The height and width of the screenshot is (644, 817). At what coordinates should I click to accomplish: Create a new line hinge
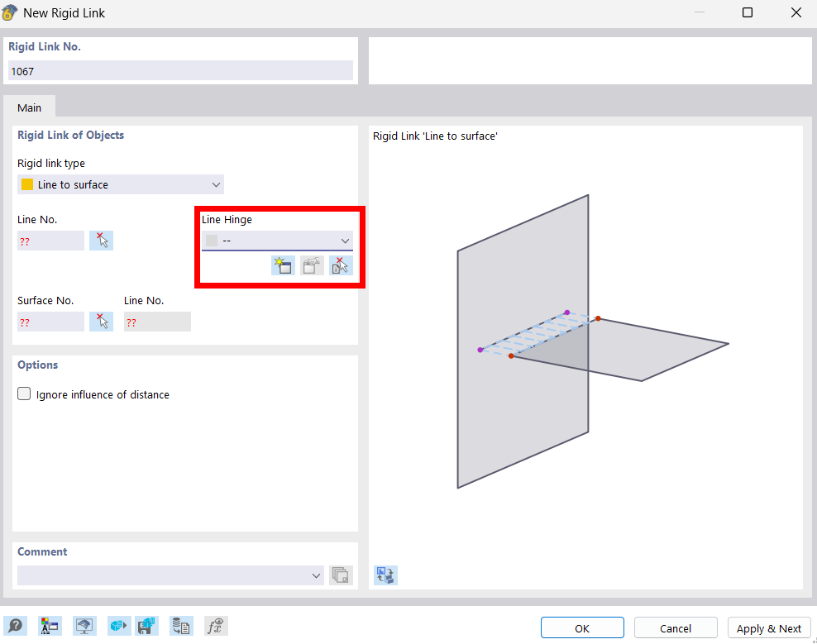(x=283, y=265)
